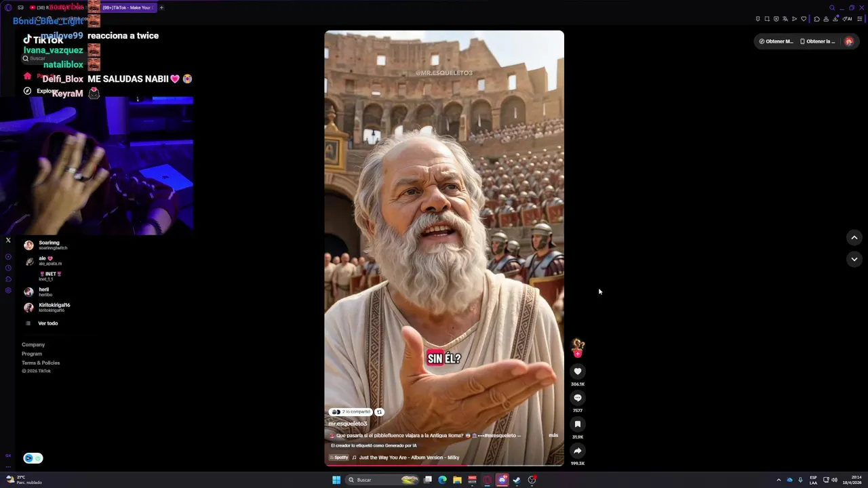Open the browser downloads icon
Image resolution: width=868 pixels, height=488 pixels.
click(x=835, y=19)
